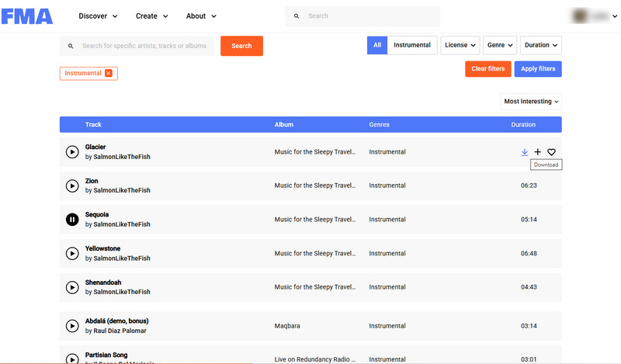Click the 05:14 duration of Sequoia
This screenshot has width=621, height=364.
pos(529,220)
